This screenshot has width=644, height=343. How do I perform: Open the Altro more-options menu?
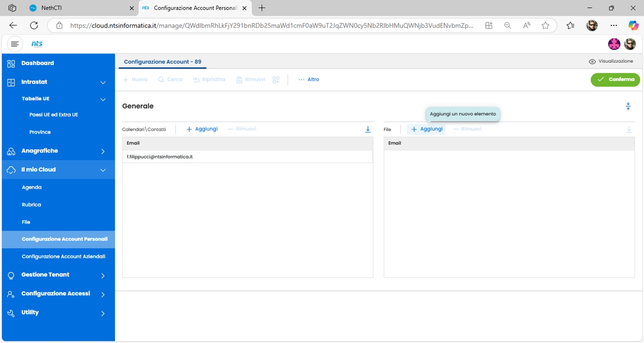pos(309,80)
